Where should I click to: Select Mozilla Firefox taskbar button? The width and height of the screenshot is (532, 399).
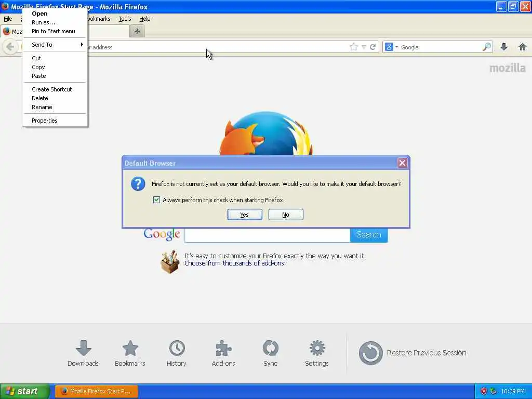[x=97, y=391]
